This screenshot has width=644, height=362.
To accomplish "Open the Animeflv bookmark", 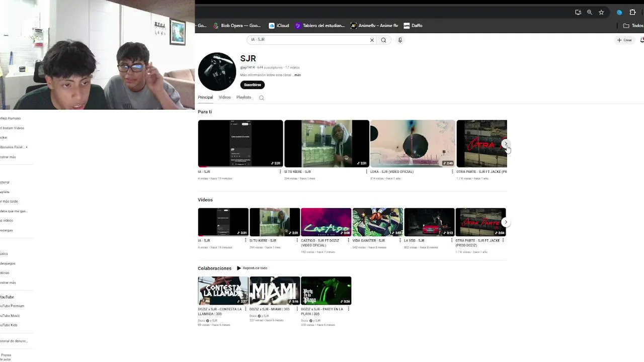I will [374, 26].
